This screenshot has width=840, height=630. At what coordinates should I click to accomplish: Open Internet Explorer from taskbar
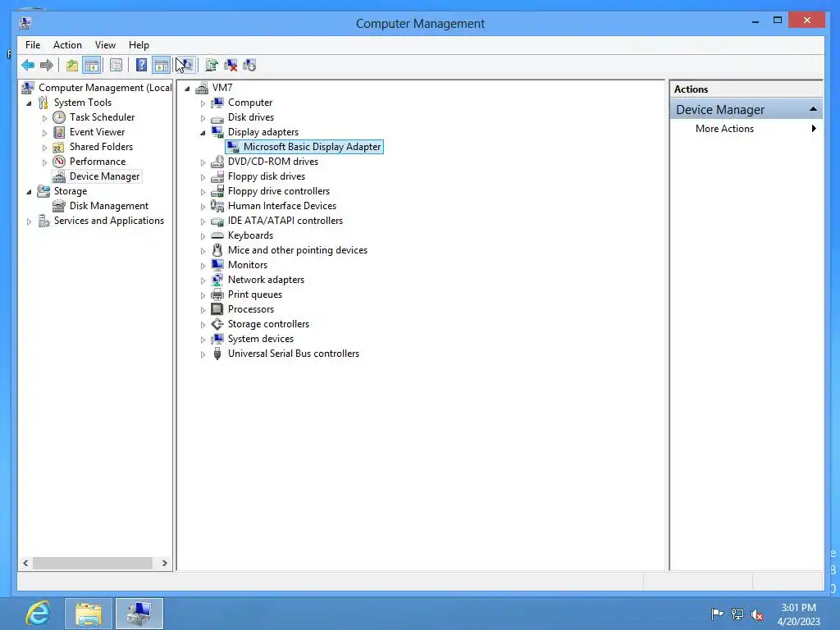click(38, 614)
